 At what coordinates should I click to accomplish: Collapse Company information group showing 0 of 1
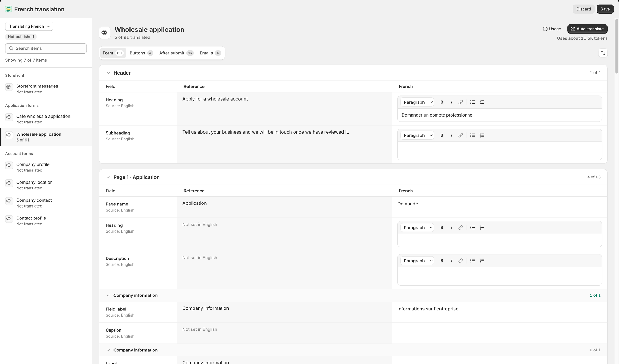click(x=108, y=350)
